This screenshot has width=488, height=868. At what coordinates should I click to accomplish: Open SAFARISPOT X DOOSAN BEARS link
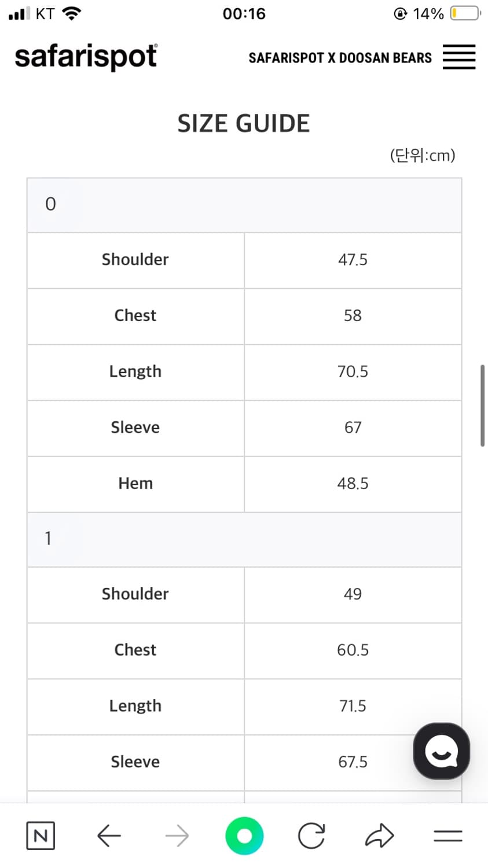click(340, 58)
